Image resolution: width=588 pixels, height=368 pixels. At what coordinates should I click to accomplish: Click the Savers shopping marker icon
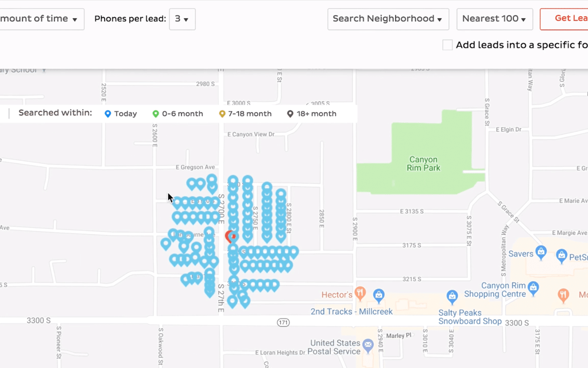coord(540,252)
